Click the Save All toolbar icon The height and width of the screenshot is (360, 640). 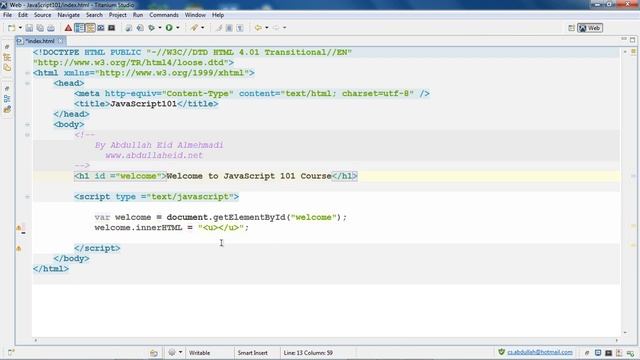point(40,28)
